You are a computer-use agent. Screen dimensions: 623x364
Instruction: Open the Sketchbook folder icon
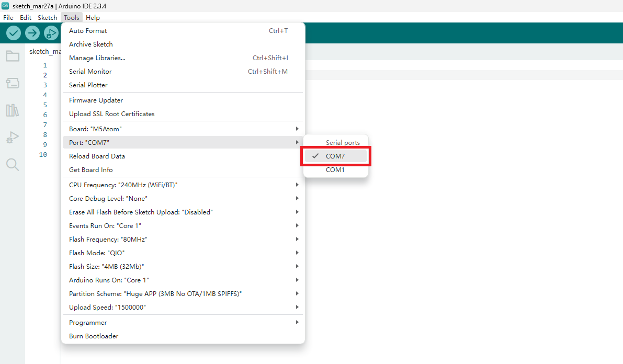click(x=13, y=56)
